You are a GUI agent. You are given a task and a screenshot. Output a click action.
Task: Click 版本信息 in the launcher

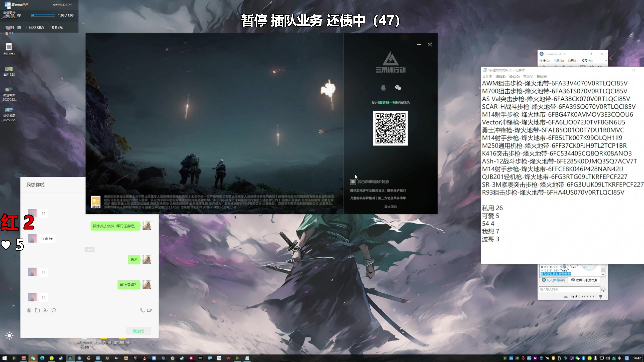[x=390, y=207]
